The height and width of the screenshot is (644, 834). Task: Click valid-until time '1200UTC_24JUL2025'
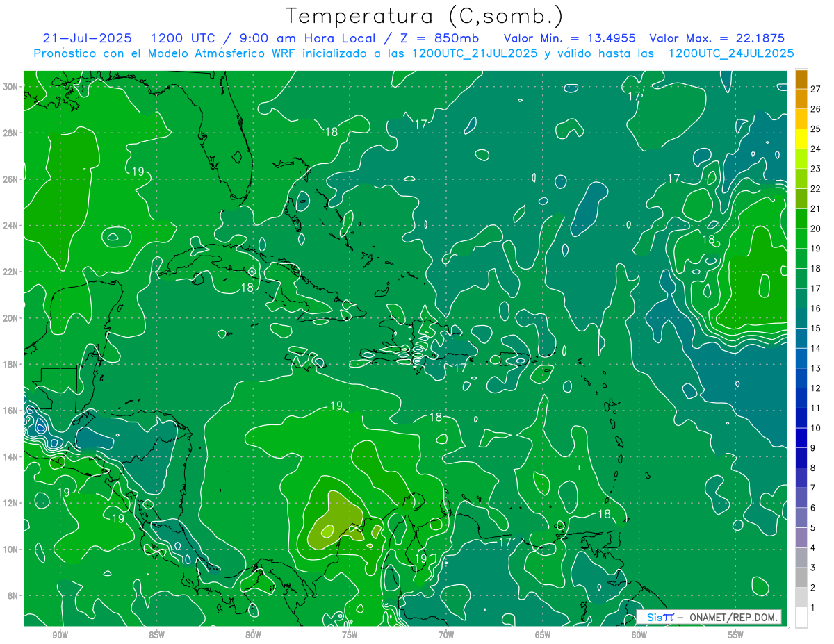coord(732,53)
